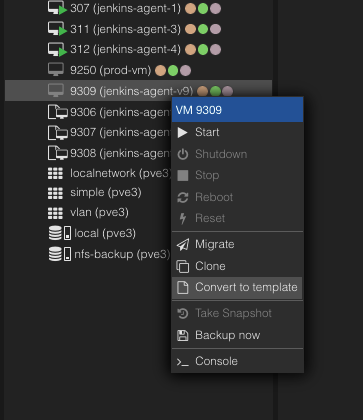Click mauve tag dot on 307 jenkins-agent-1

(215, 9)
